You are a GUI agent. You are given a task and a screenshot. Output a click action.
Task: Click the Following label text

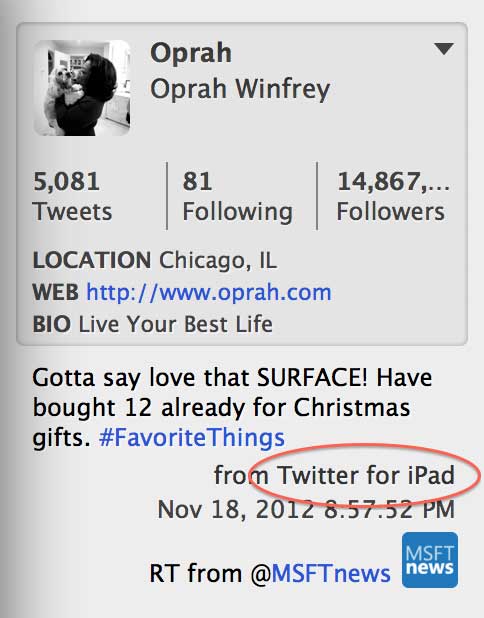pos(238,213)
